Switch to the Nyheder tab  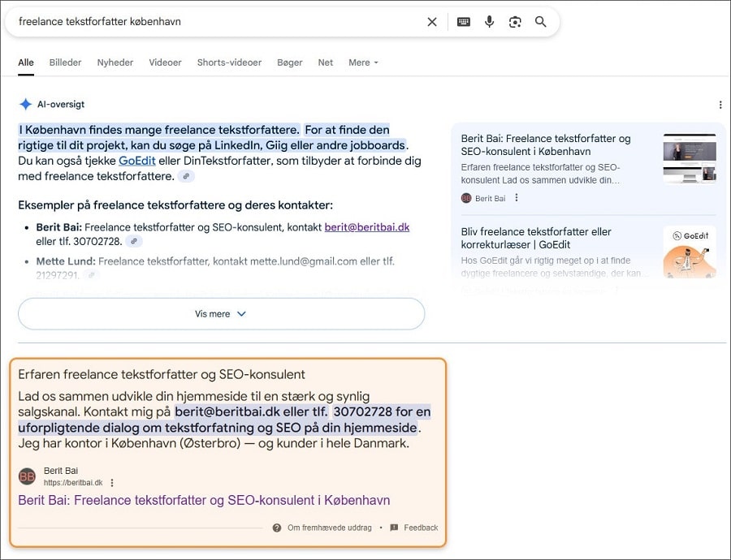115,62
